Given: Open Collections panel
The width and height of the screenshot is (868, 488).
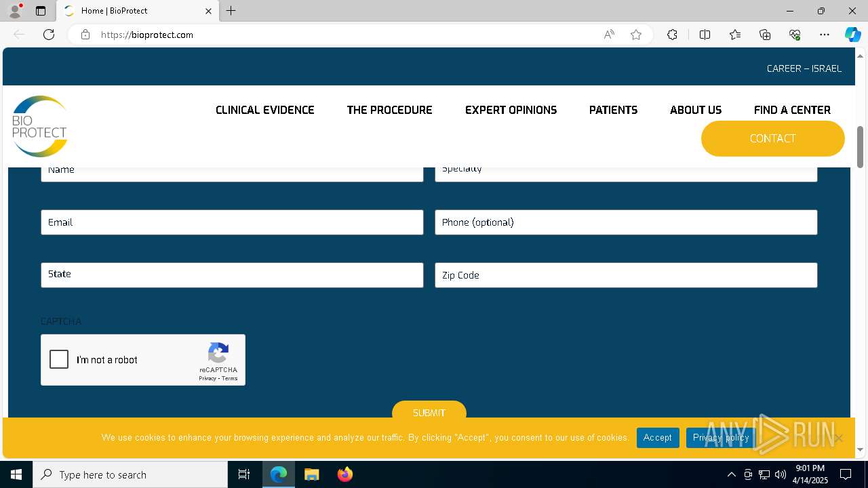Looking at the screenshot, I should point(765,35).
